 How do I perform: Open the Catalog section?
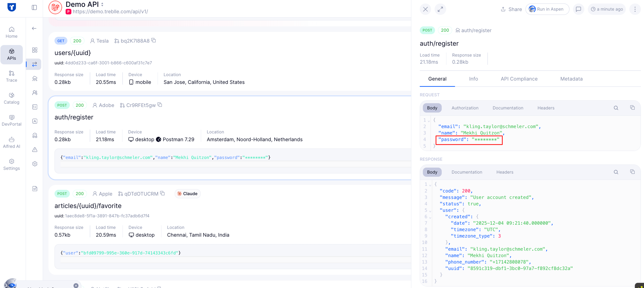coord(12,98)
